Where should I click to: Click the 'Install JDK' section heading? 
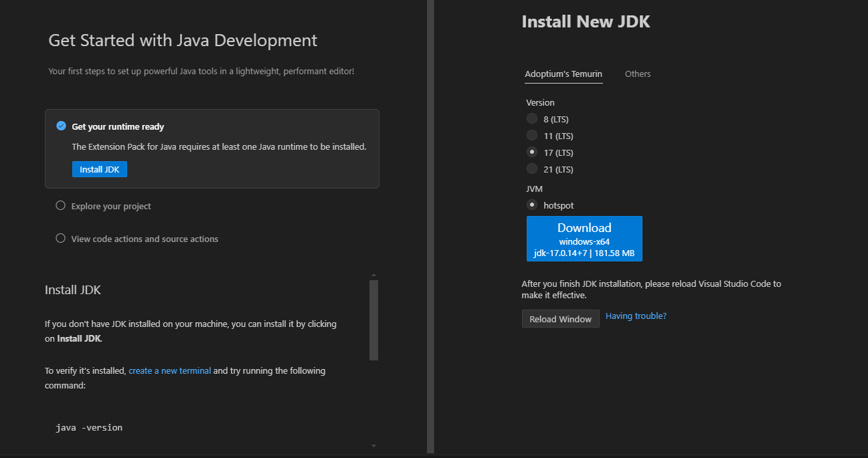[73, 290]
